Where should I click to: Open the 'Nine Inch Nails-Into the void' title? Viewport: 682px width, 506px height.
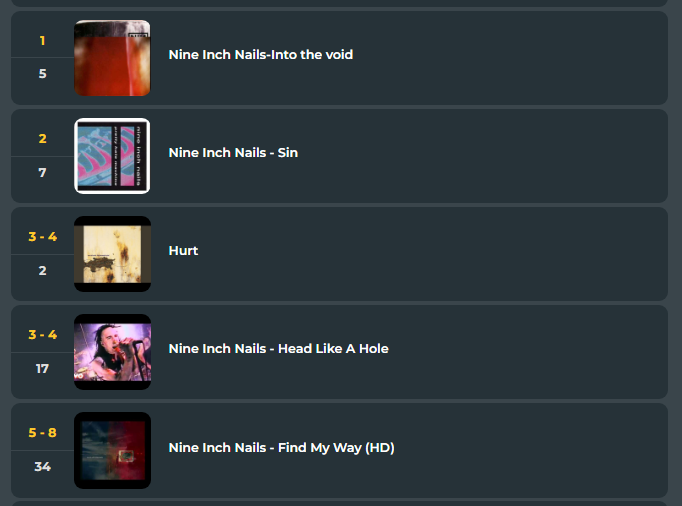(x=261, y=55)
